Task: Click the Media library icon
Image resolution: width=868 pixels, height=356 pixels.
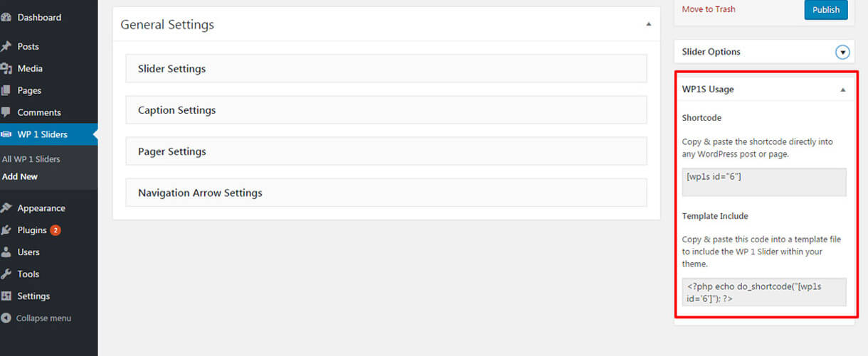Action: tap(6, 68)
